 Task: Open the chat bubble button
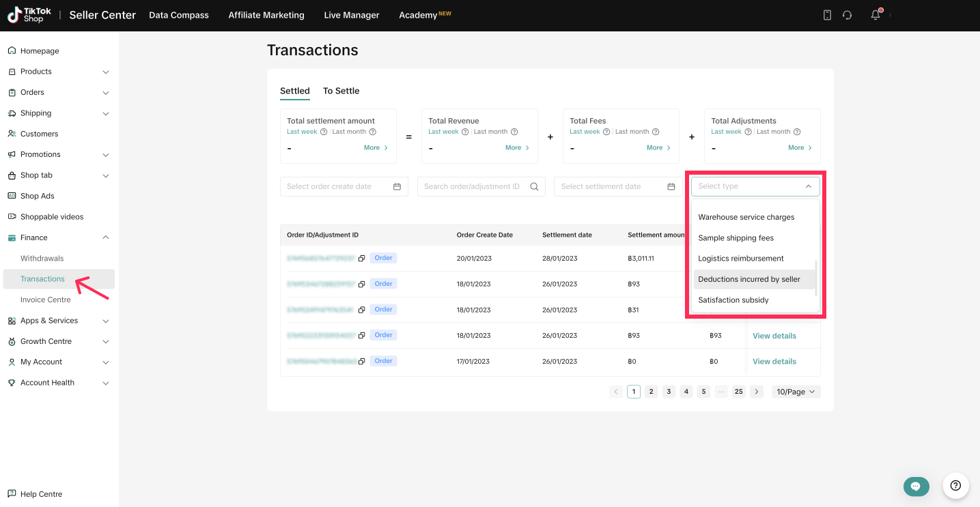(x=916, y=486)
